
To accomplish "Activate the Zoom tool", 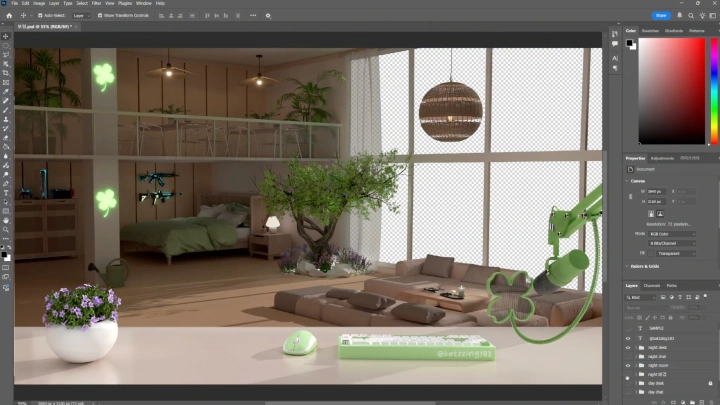I will (x=6, y=229).
